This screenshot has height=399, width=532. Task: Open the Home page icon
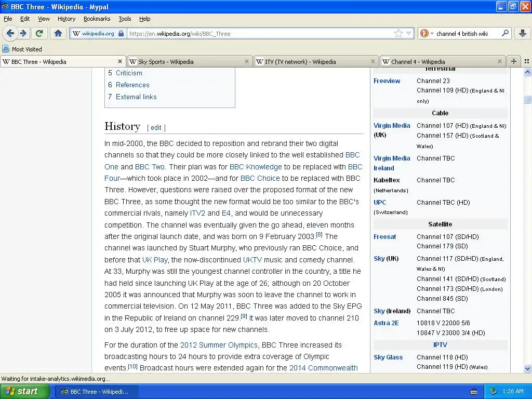(58, 33)
